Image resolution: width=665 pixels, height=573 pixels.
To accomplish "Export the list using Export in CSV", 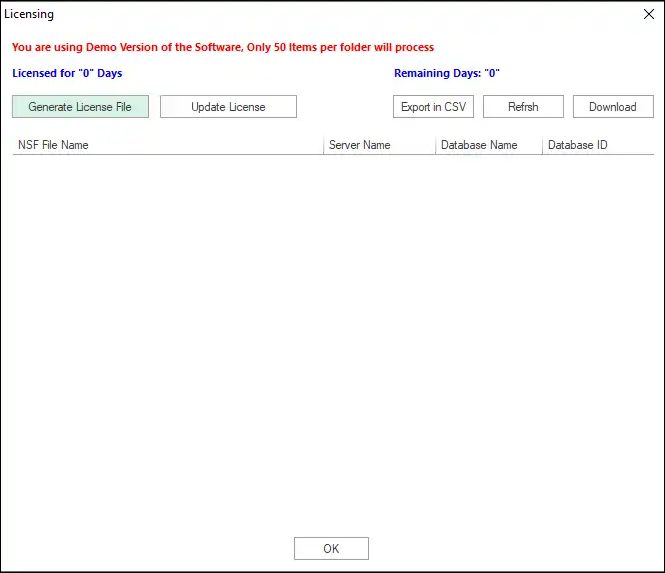I will click(x=433, y=106).
